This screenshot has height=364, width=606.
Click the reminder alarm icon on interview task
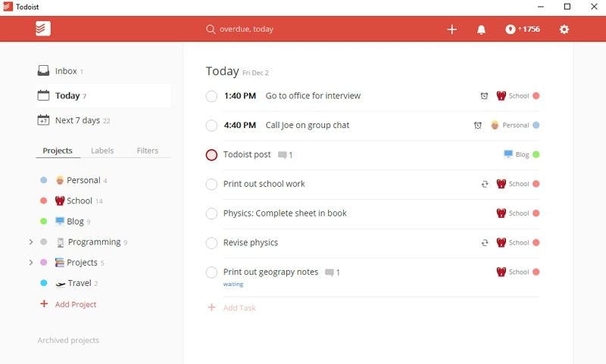[484, 96]
